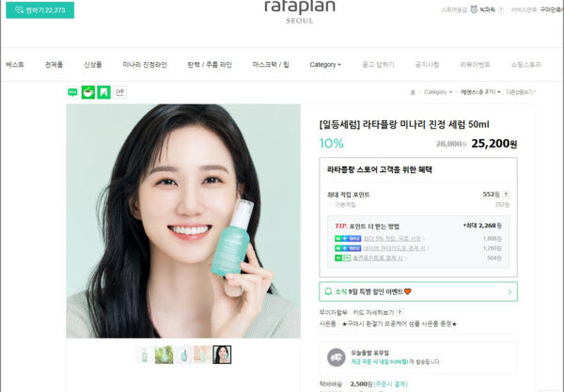Image resolution: width=564 pixels, height=392 pixels.
Task: Expand the 에센스 breadcrumb dropdown
Action: (x=480, y=92)
